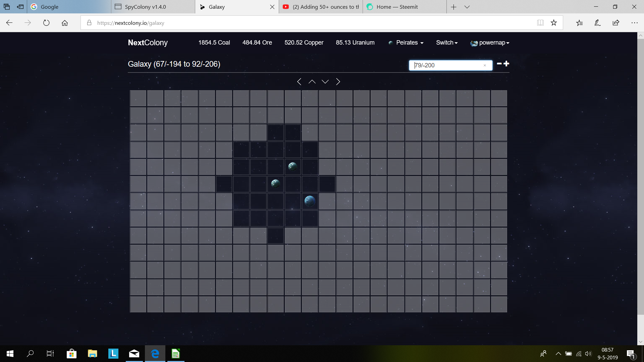Open the Peirates dropdown menu
644x362 pixels.
(407, 43)
